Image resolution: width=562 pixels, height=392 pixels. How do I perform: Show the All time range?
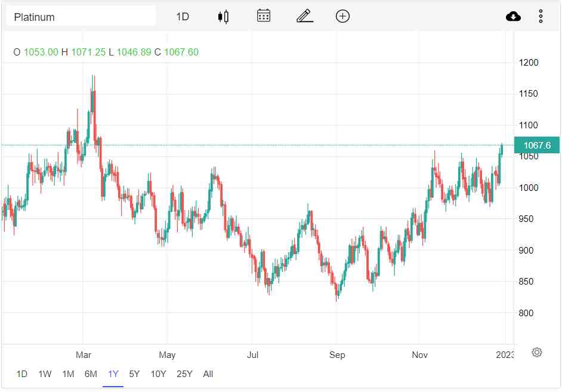(208, 374)
